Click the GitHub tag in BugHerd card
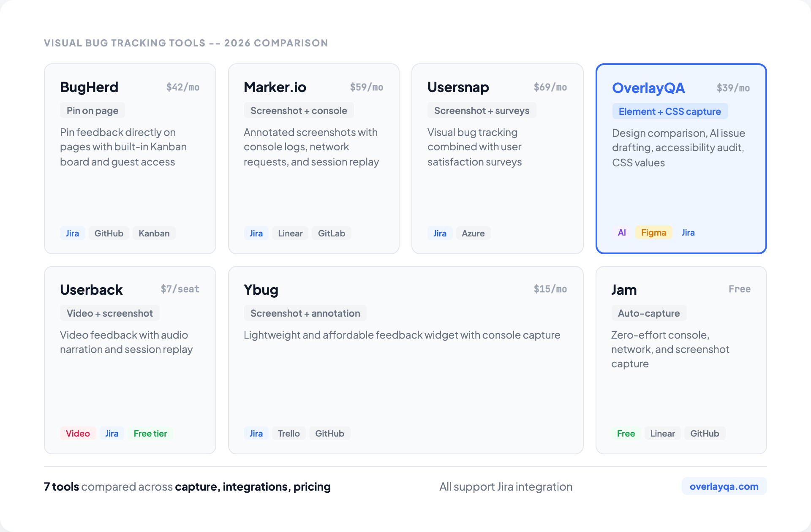 (109, 233)
